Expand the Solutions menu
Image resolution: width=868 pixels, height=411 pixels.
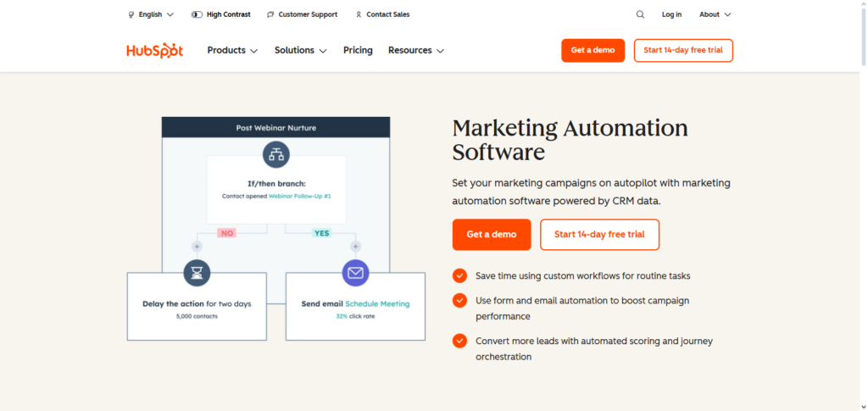tap(301, 50)
